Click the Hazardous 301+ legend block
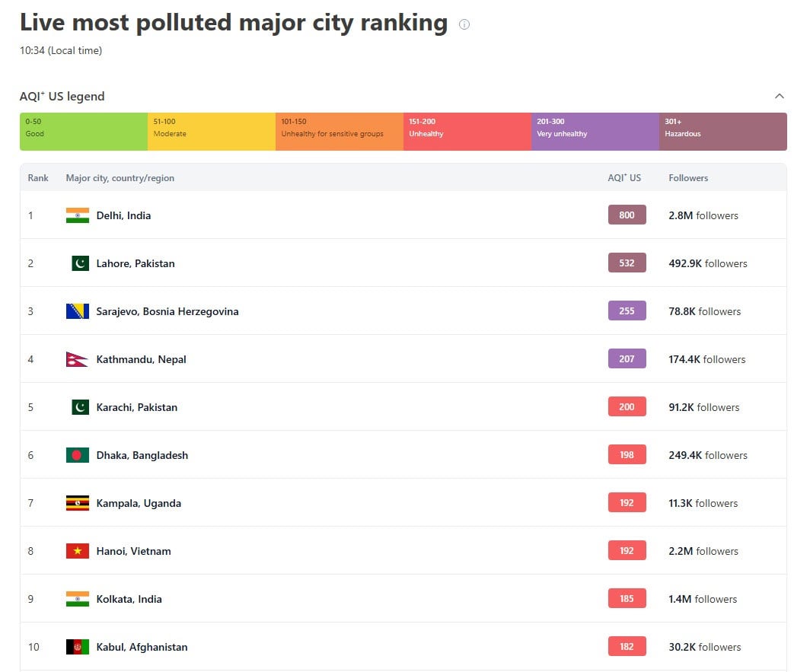 coord(722,132)
